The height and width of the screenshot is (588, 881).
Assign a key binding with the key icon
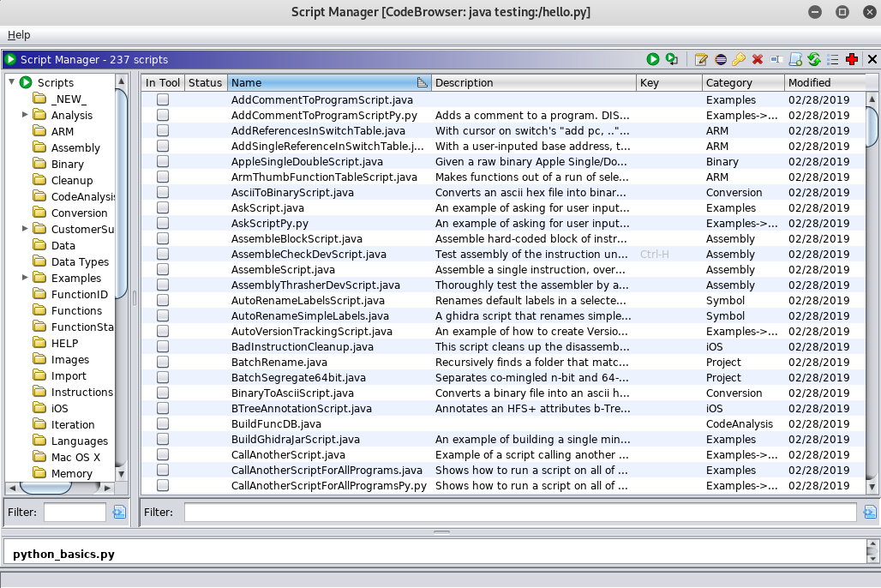click(x=739, y=59)
